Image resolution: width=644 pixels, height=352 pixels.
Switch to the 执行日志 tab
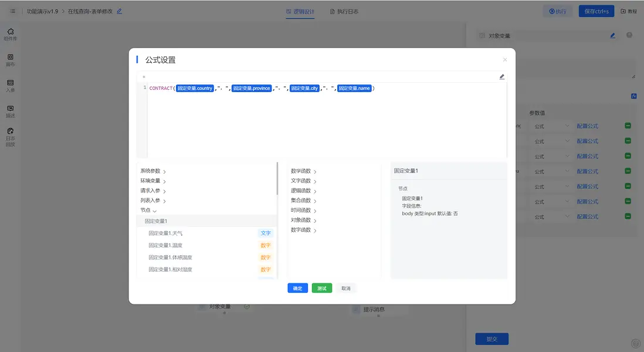pos(344,12)
